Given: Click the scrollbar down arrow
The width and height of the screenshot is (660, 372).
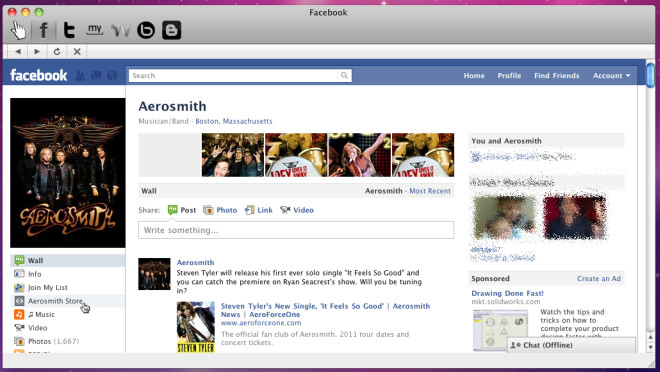Looking at the screenshot, I should click(x=650, y=348).
